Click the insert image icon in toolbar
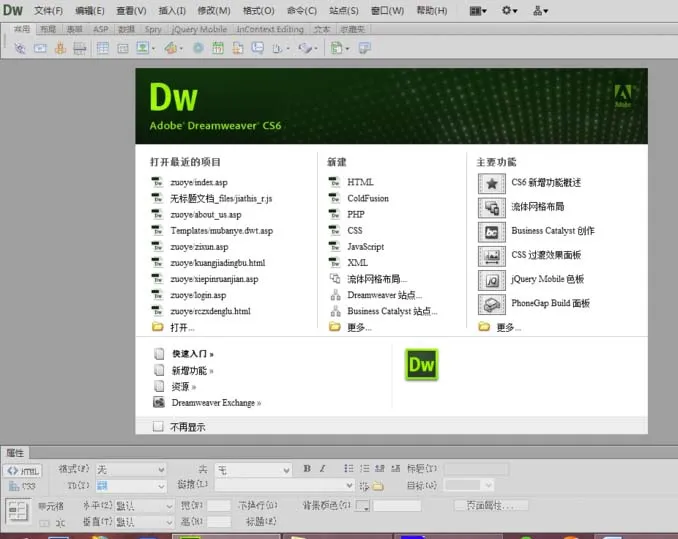Image resolution: width=678 pixels, height=539 pixels. click(143, 48)
